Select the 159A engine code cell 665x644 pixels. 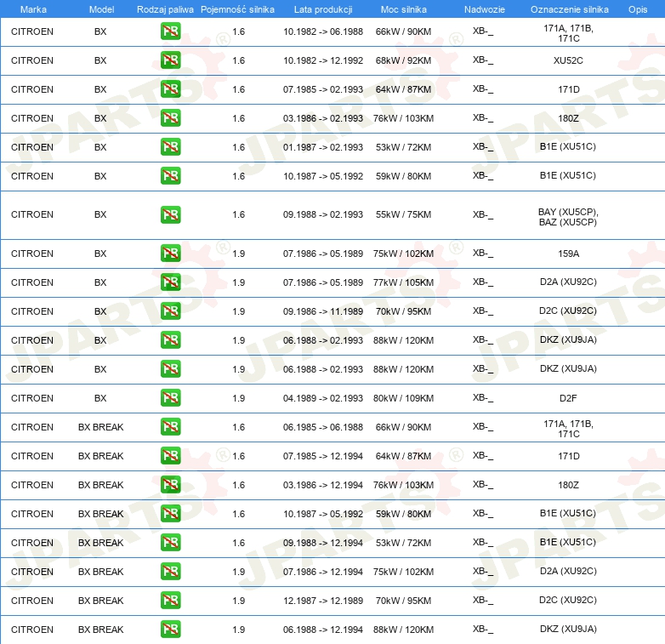click(x=568, y=254)
